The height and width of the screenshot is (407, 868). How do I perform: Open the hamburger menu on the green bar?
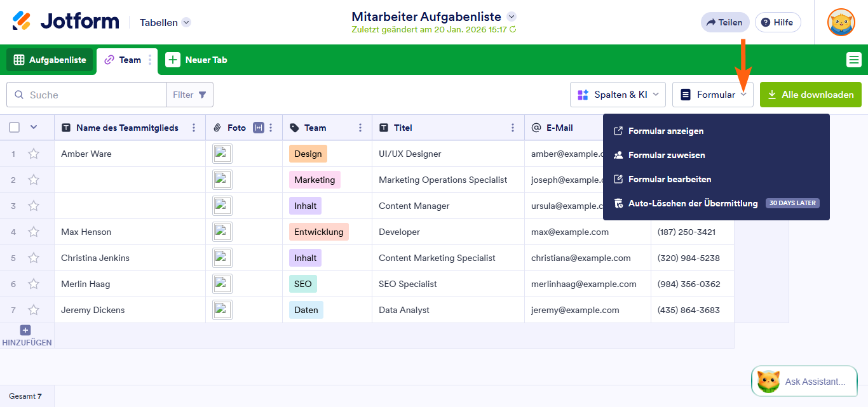853,59
